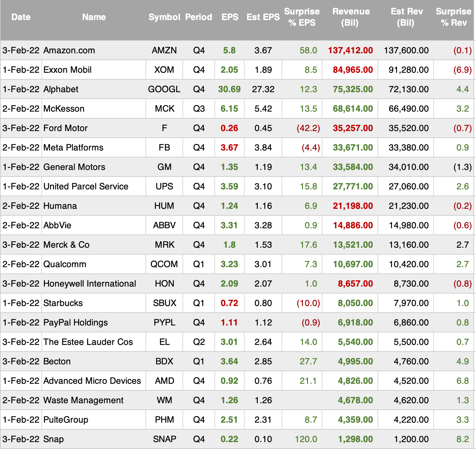
Task: Click the Est EPS column header
Action: coord(263,17)
